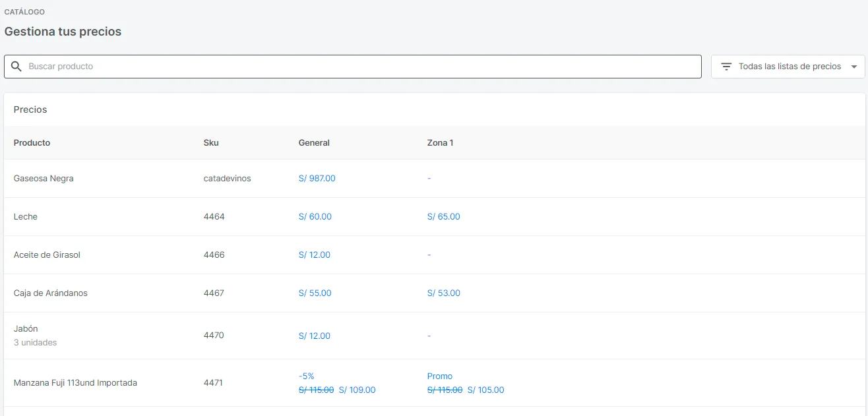868x416 pixels.
Task: Click the SKU 4466 cell
Action: click(214, 254)
